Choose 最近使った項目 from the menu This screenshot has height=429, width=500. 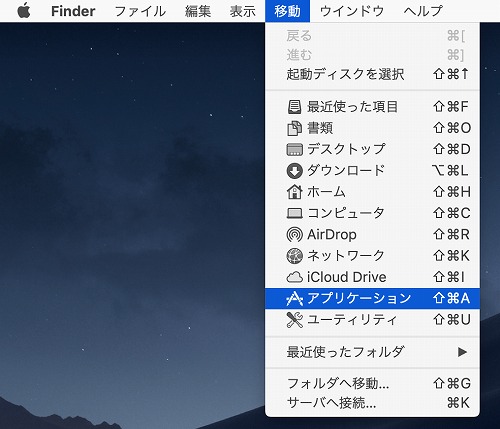tap(372, 107)
